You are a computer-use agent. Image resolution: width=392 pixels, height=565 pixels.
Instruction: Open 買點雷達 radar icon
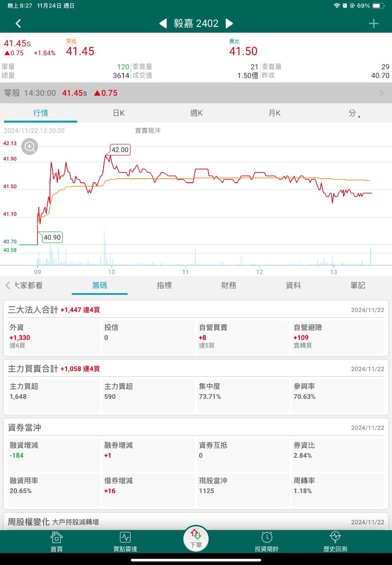tap(125, 541)
